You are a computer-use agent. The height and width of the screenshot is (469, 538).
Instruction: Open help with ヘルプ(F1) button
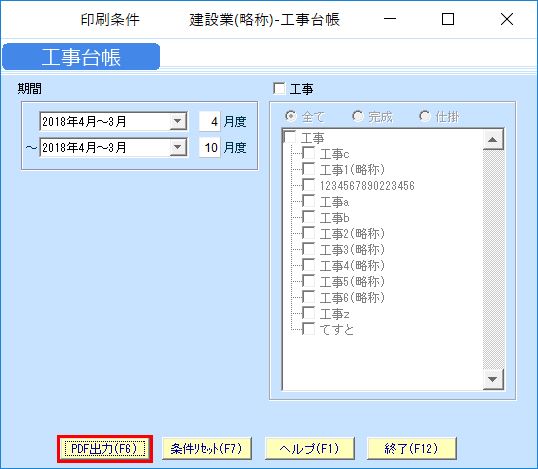(309, 449)
